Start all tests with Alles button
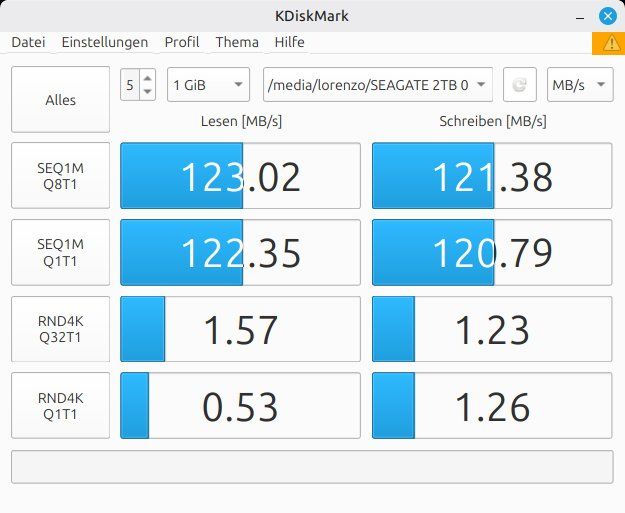Image resolution: width=625 pixels, height=513 pixels. pyautogui.click(x=61, y=100)
